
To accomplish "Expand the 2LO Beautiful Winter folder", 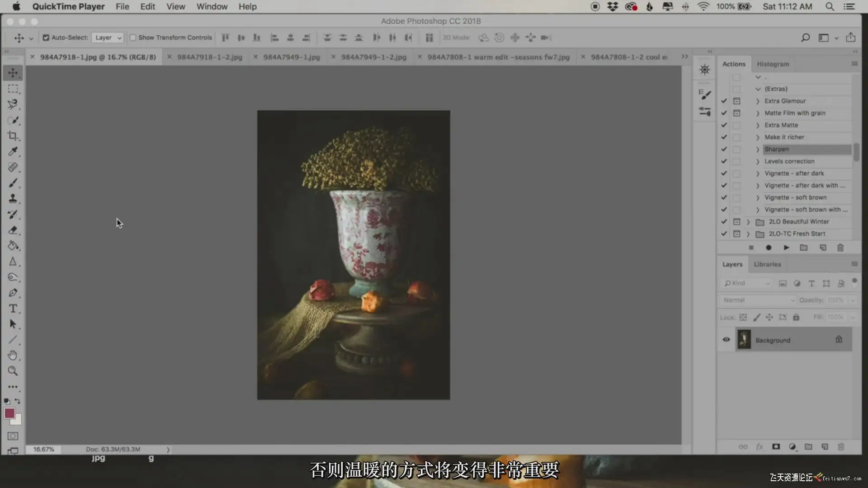I will click(748, 222).
